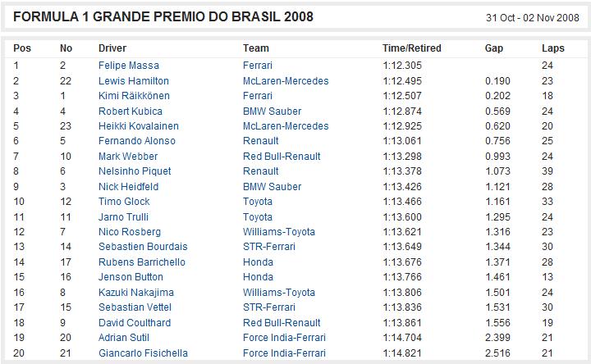Screen dimensions: 591x364
Task: Open Jarno Trulli's Toyota team link
Action: 258,216
